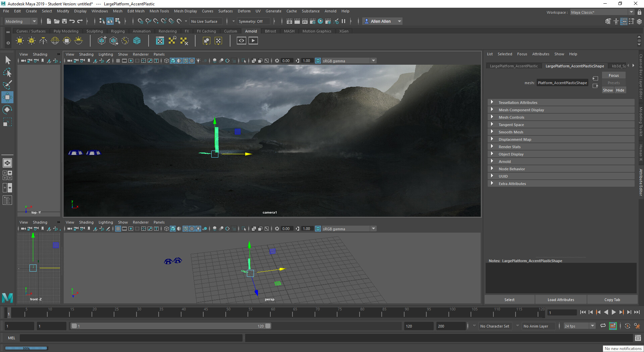
Task: Create an Arnold Mesh Light
Action: [32, 41]
